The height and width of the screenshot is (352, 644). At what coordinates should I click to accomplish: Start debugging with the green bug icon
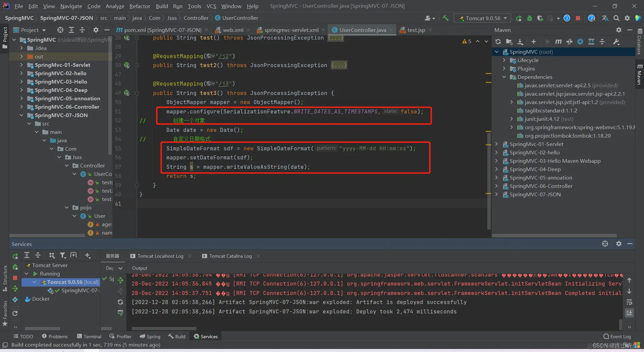pyautogui.click(x=530, y=18)
